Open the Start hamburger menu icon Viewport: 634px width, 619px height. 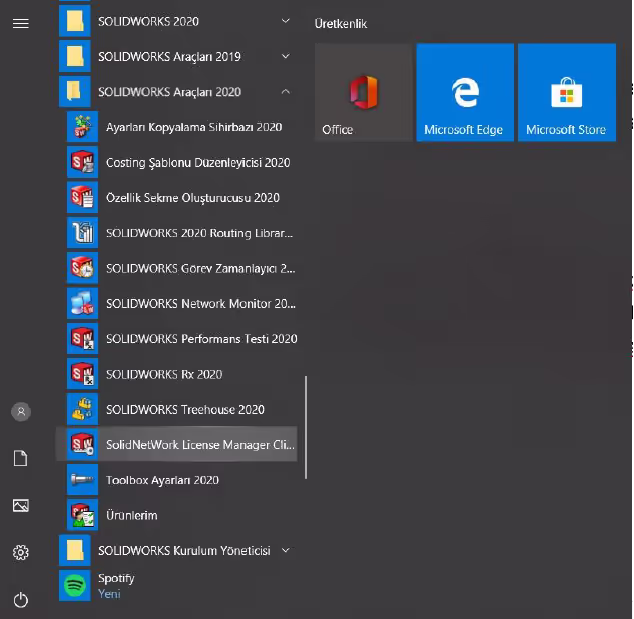pyautogui.click(x=21, y=24)
